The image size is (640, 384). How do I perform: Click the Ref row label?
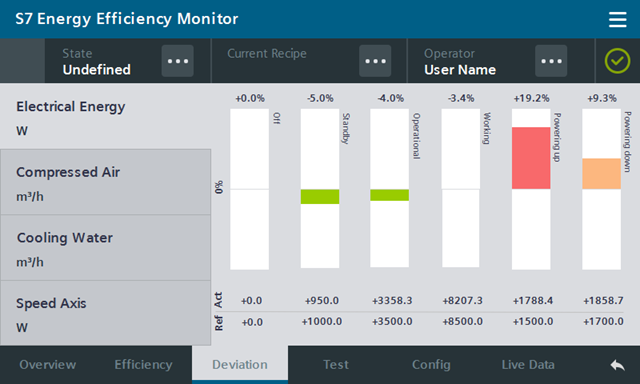click(218, 322)
